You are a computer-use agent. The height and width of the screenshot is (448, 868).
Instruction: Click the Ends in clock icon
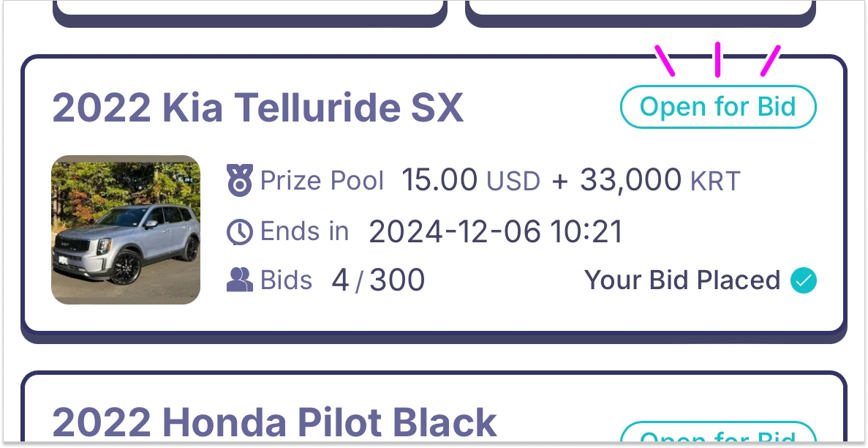pyautogui.click(x=240, y=233)
